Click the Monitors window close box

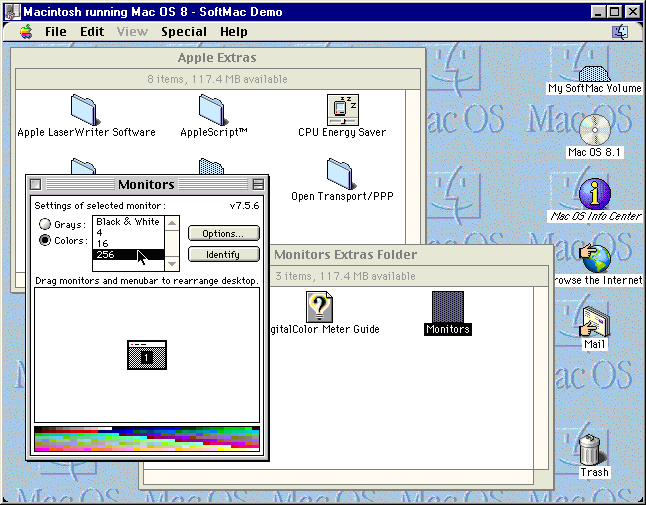[x=35, y=184]
